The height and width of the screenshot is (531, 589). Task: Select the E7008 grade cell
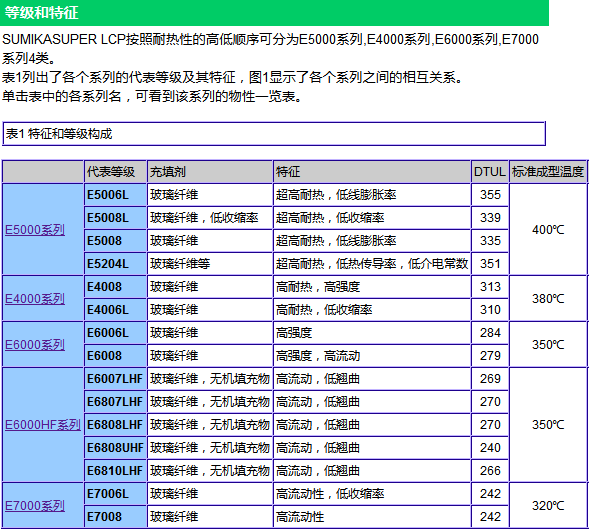tap(115, 517)
